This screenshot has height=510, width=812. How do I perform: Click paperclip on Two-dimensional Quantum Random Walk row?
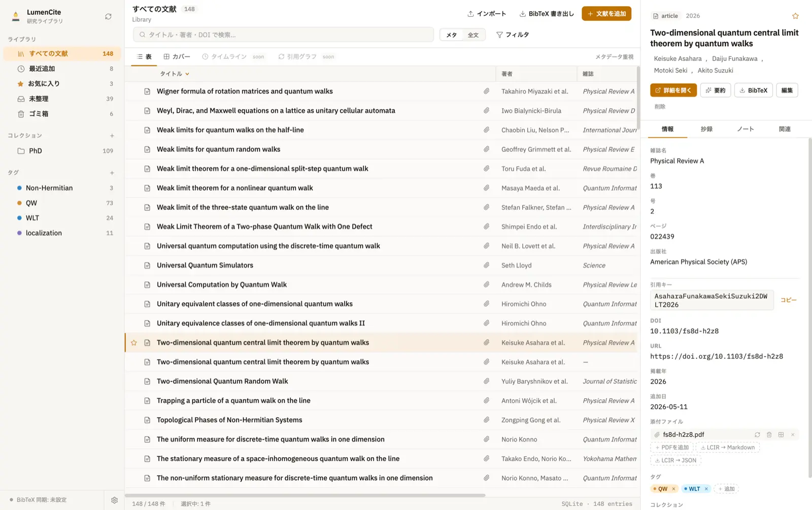pos(486,381)
